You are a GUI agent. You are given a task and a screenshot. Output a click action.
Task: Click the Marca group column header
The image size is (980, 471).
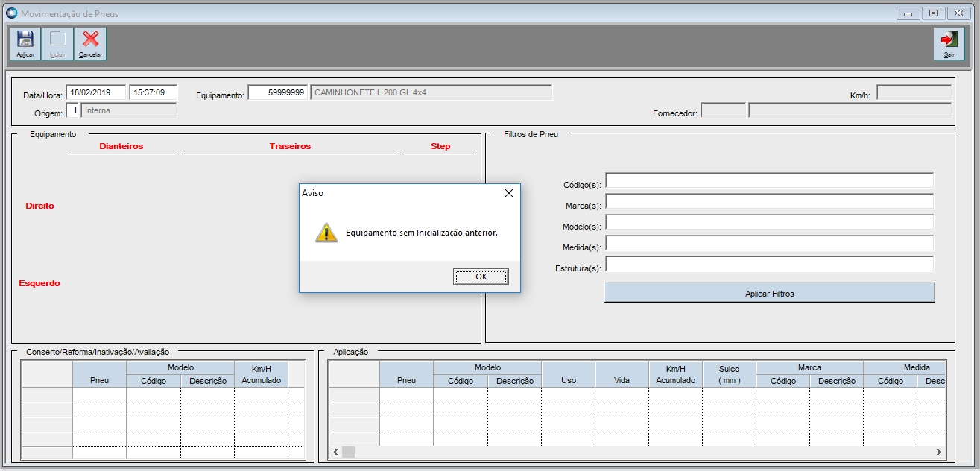coord(809,367)
